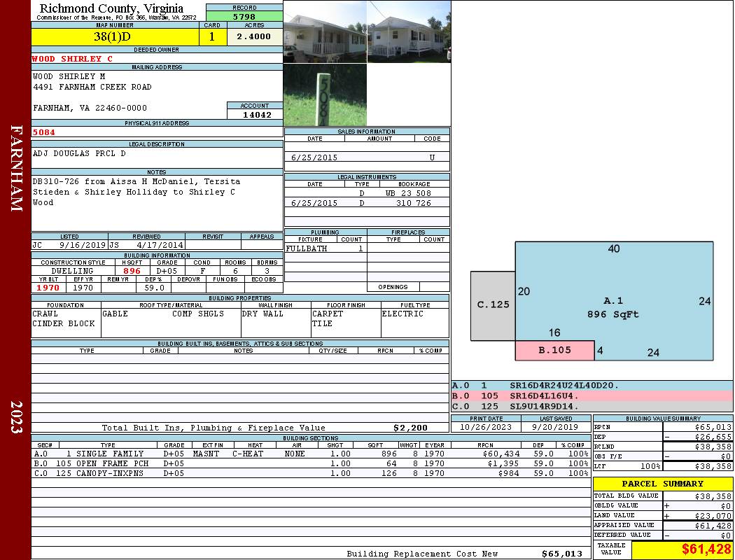The image size is (735, 560).
Task: Click the rooms count value 6
Action: (x=235, y=271)
